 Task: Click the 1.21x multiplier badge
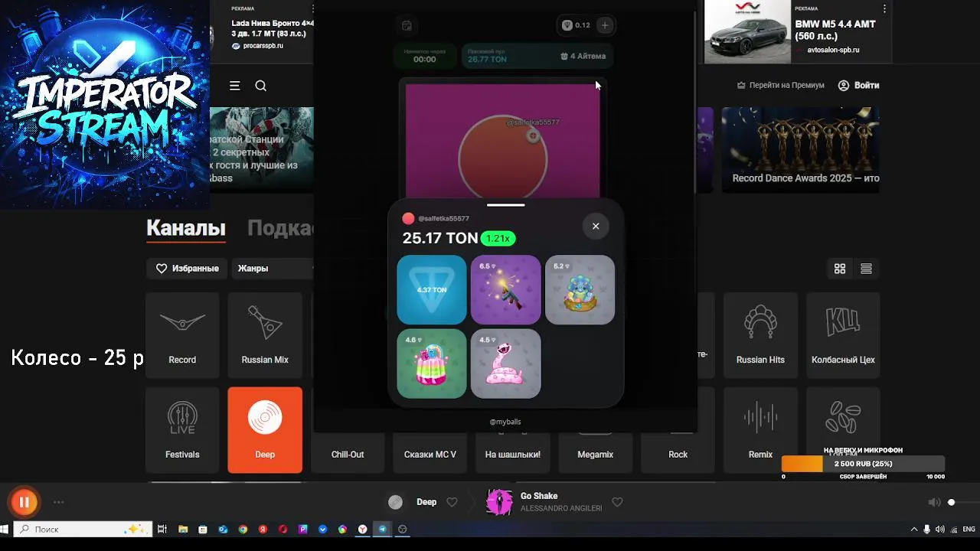tap(498, 238)
